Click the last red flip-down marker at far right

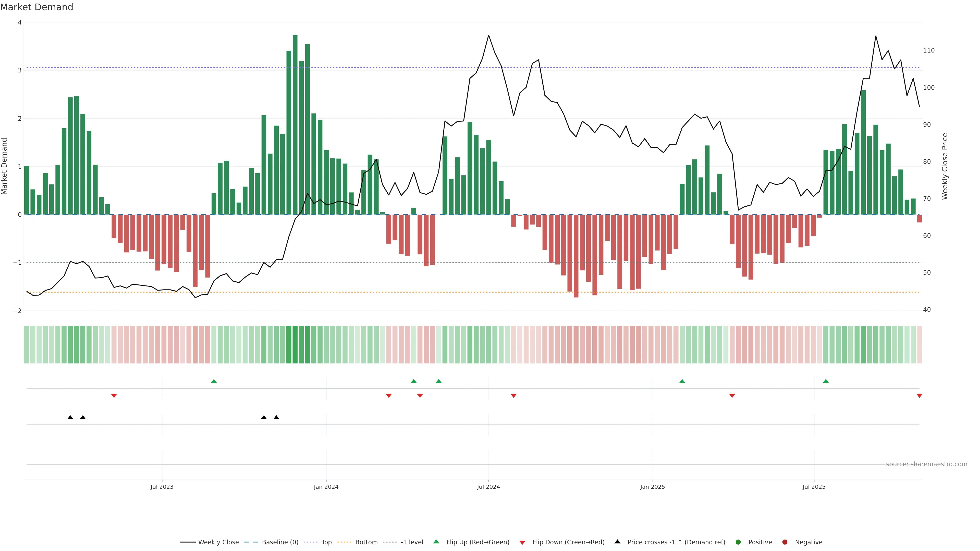(920, 396)
